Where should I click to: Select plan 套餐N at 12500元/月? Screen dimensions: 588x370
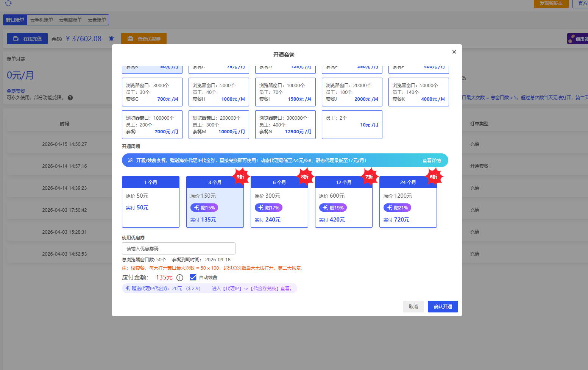(285, 125)
